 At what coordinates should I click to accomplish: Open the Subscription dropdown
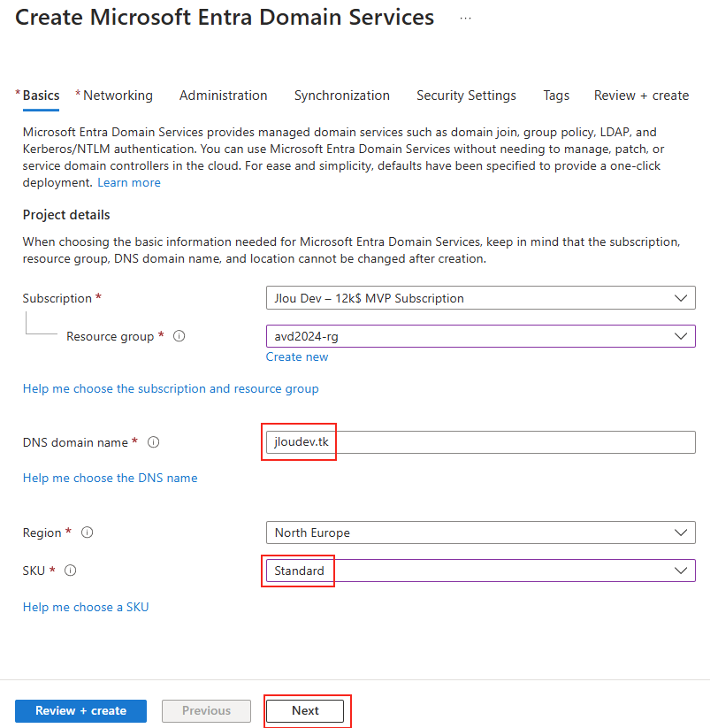tap(481, 298)
